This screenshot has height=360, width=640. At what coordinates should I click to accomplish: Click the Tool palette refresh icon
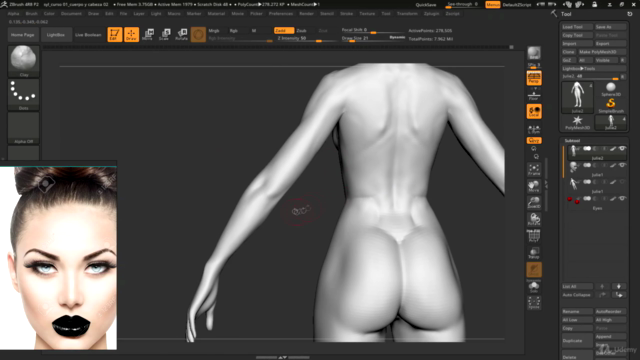[630, 14]
